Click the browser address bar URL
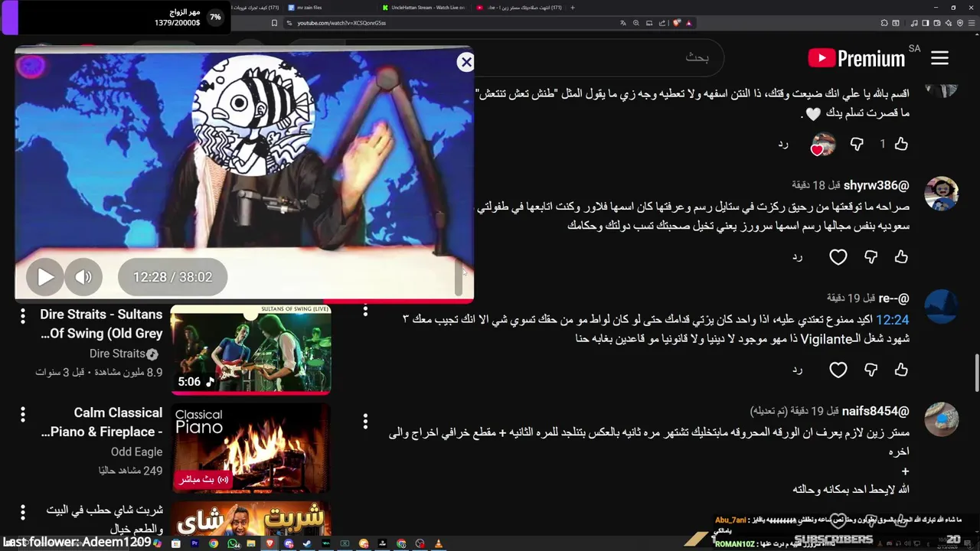Image resolution: width=980 pixels, height=551 pixels. click(341, 23)
